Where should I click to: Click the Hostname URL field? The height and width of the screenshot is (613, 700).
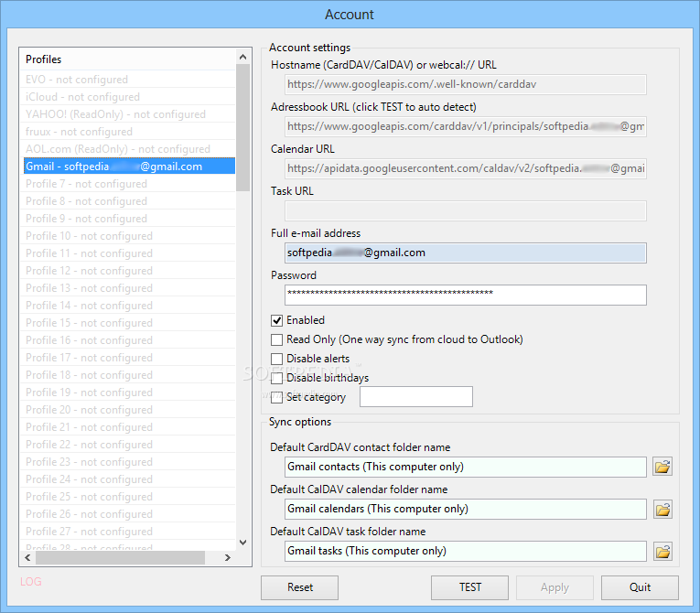coord(466,84)
